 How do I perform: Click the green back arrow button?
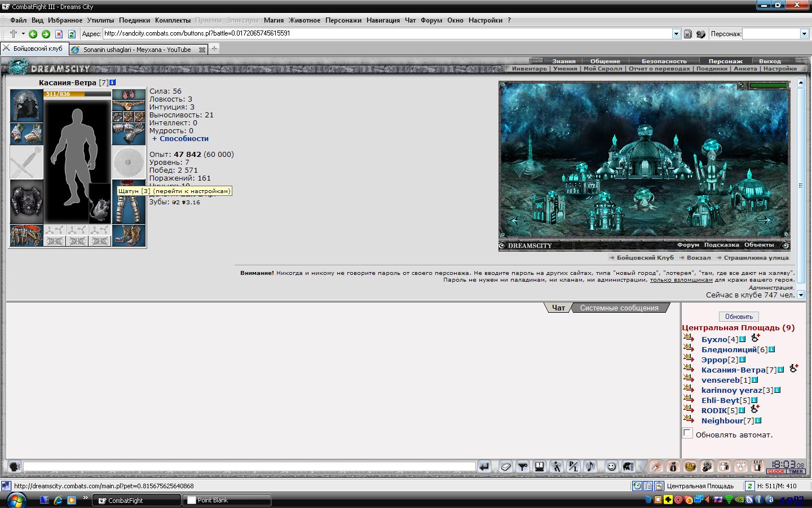click(x=33, y=34)
